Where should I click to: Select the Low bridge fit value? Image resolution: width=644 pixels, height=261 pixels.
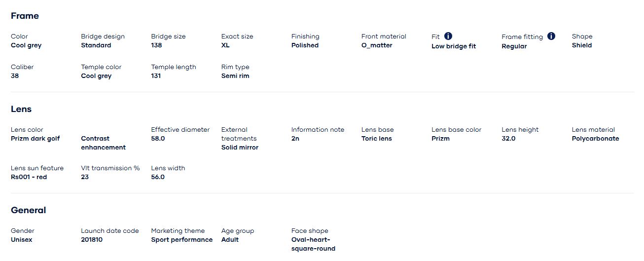coord(453,46)
